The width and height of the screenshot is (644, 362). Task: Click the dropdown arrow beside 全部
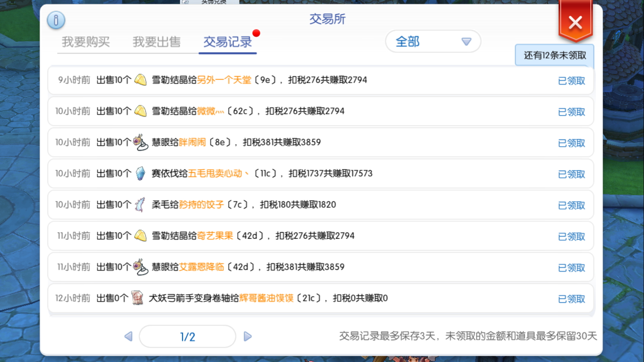(x=466, y=42)
